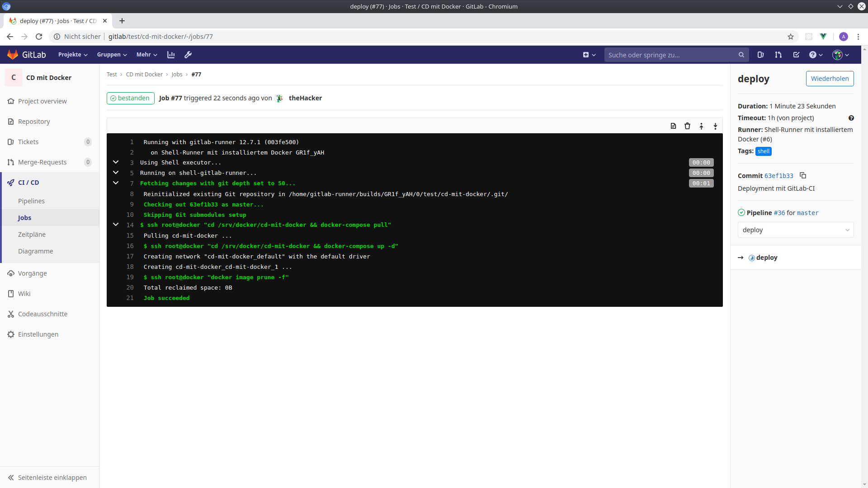Click the search field 'Suche oder springe zu'
Image resolution: width=868 pixels, height=488 pixels.
[x=670, y=55]
